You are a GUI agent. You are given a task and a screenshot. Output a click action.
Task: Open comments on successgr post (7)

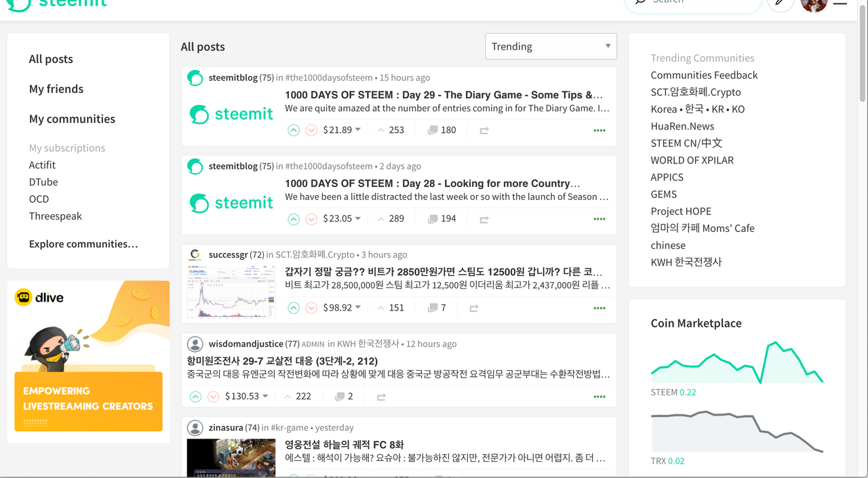[x=437, y=308]
